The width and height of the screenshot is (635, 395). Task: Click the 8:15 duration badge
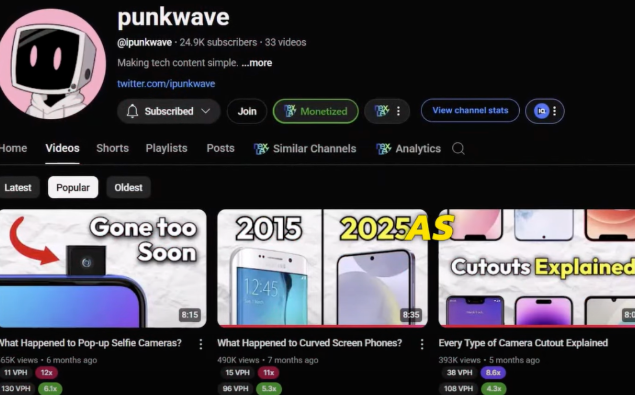pos(190,315)
